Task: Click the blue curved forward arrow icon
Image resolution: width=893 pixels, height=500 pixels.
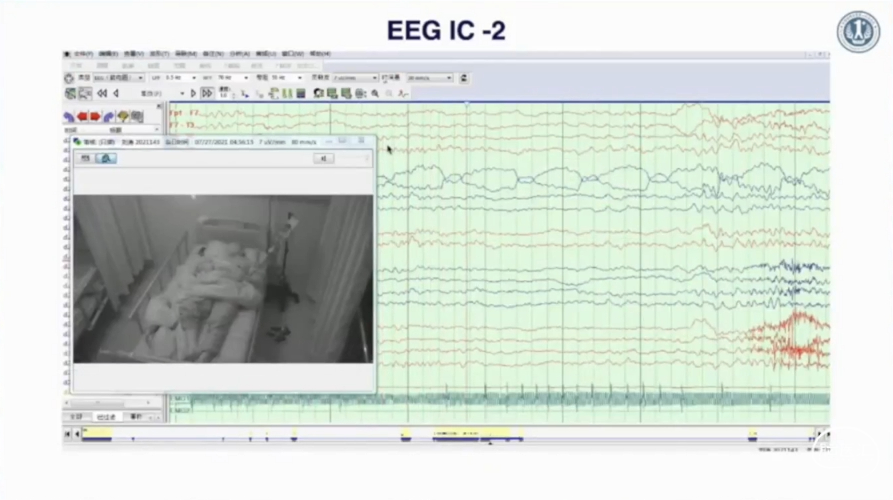Action: click(x=108, y=117)
